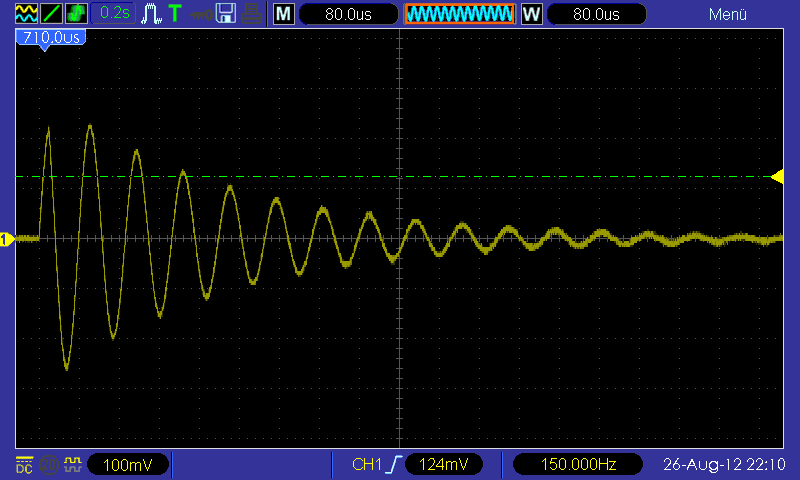800x480 pixels.
Task: Click the printer icon
Action: pyautogui.click(x=251, y=14)
